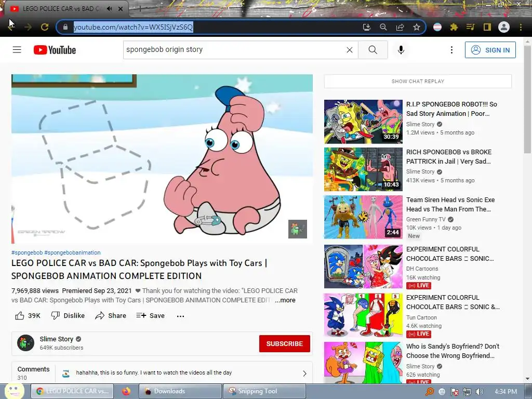Start voice search with the microphone
Image resolution: width=532 pixels, height=399 pixels.
pos(401,50)
